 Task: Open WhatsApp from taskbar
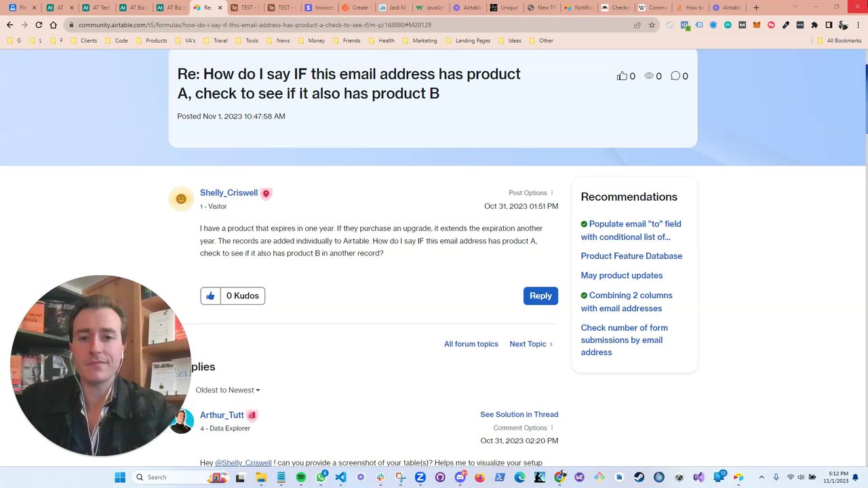321,477
